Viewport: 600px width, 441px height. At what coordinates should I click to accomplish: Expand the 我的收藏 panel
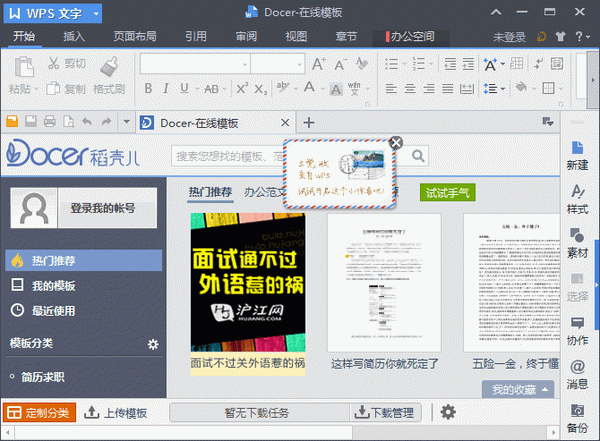(x=521, y=389)
